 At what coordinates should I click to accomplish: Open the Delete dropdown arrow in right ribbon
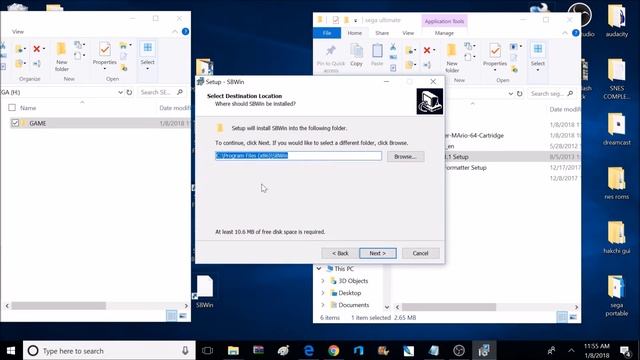(434, 50)
